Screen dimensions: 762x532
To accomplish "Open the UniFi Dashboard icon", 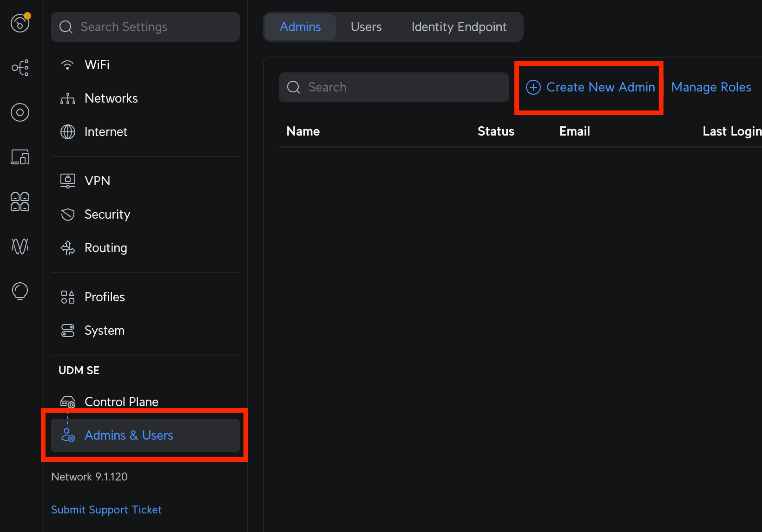I will [x=20, y=22].
